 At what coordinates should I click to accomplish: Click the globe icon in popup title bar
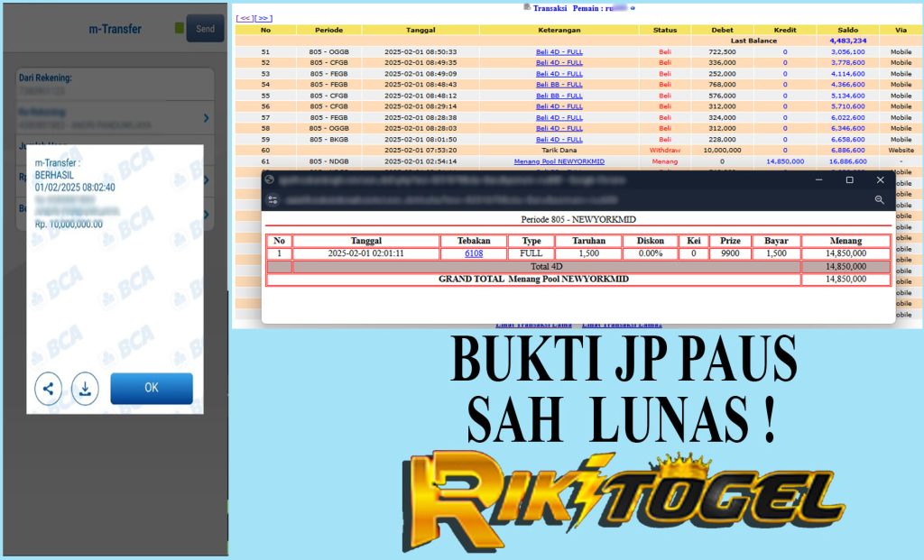tap(270, 179)
